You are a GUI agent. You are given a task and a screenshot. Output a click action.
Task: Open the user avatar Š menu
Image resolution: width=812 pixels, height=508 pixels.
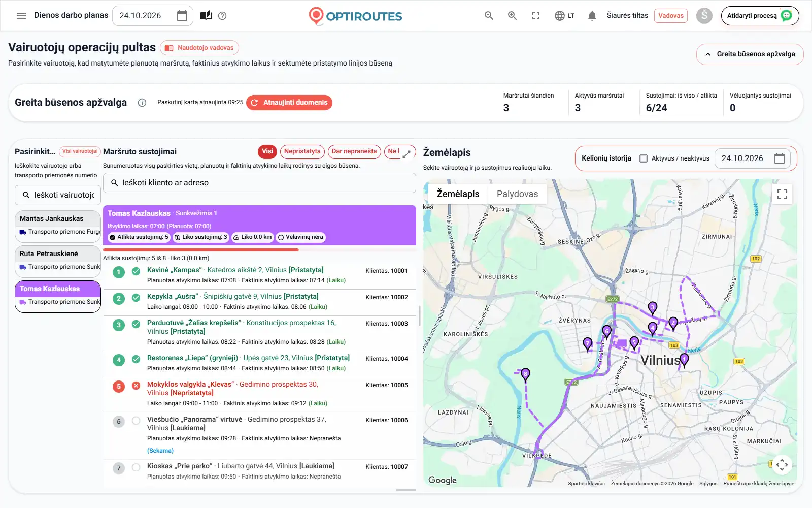(704, 16)
